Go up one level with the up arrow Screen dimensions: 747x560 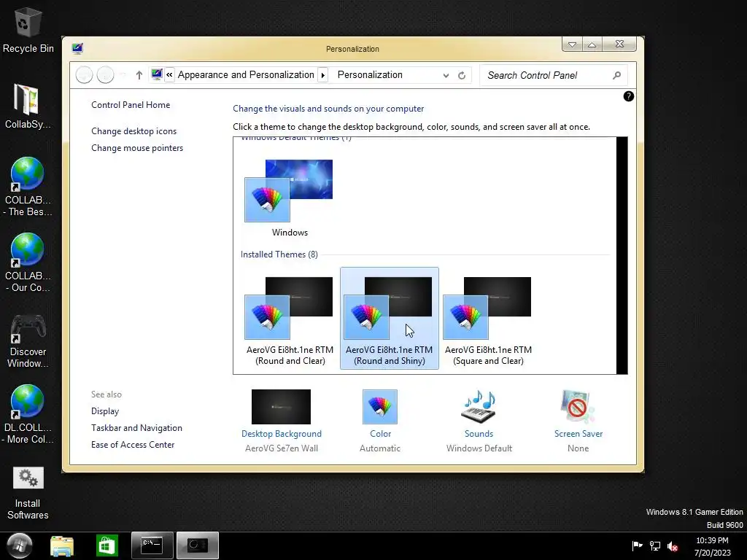click(139, 75)
